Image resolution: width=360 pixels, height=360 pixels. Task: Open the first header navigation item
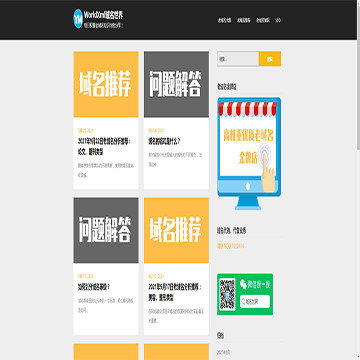(x=224, y=20)
